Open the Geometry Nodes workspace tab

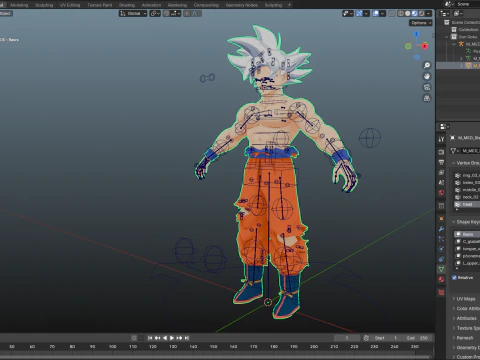[241, 5]
